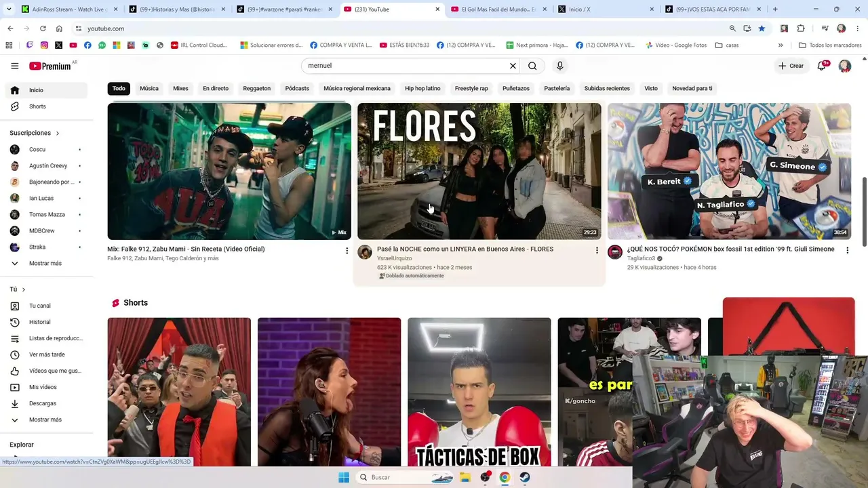868x488 pixels.
Task: Open the media controls icon in Chrome toolbar
Action: pos(825,28)
